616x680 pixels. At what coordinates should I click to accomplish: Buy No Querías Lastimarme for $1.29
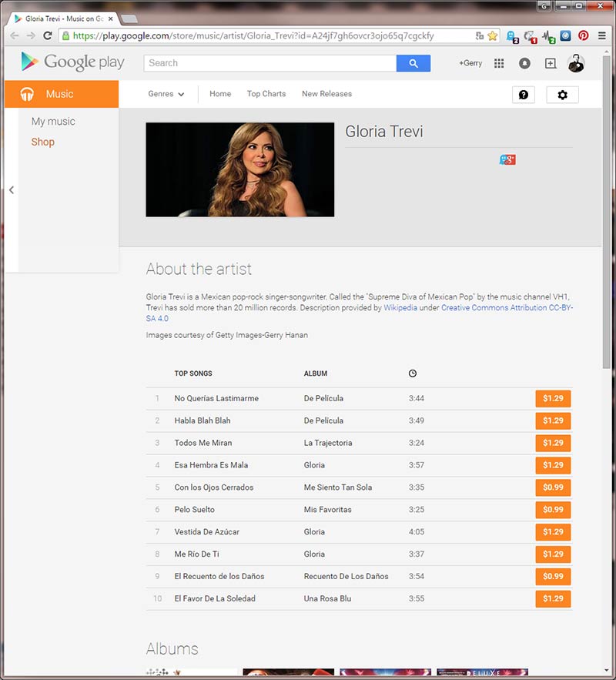tap(553, 399)
